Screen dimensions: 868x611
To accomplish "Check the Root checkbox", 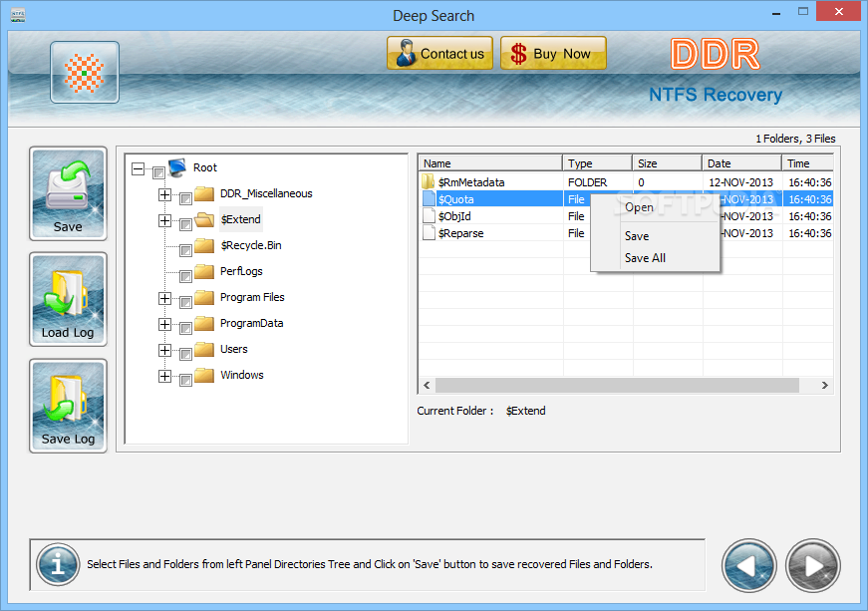I will pyautogui.click(x=158, y=172).
